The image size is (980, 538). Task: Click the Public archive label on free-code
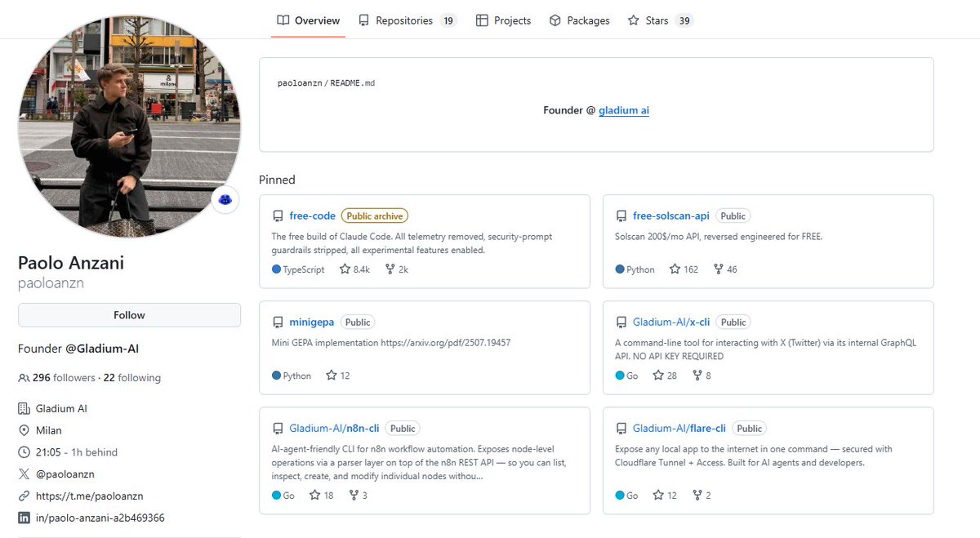pyautogui.click(x=375, y=216)
